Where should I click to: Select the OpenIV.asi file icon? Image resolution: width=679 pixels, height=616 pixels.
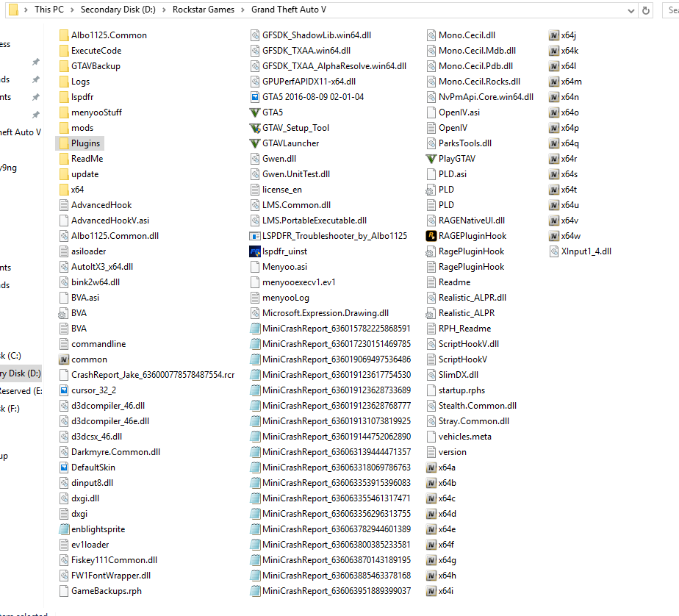431,112
